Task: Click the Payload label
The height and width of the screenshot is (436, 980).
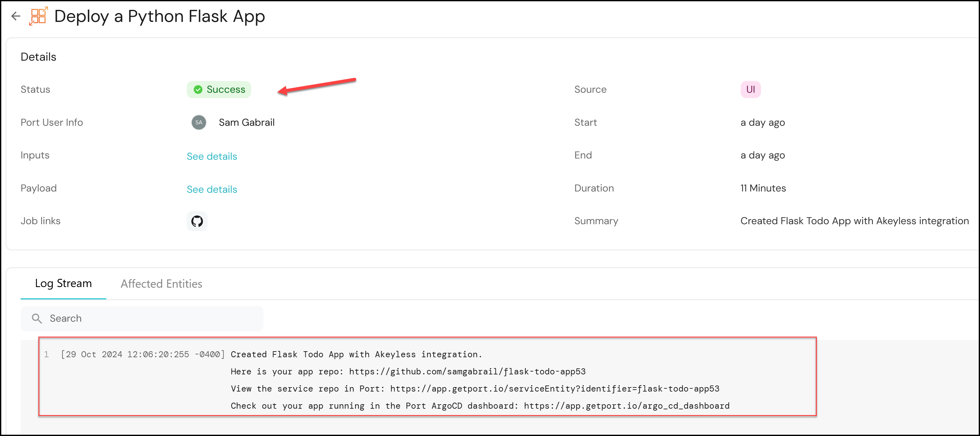Action: coord(38,188)
